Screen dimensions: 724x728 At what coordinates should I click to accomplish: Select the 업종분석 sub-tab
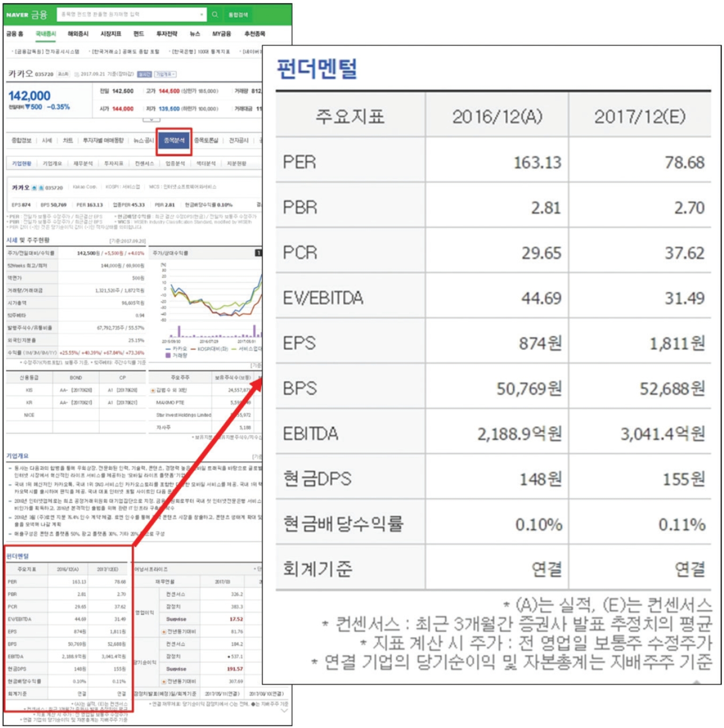click(175, 164)
